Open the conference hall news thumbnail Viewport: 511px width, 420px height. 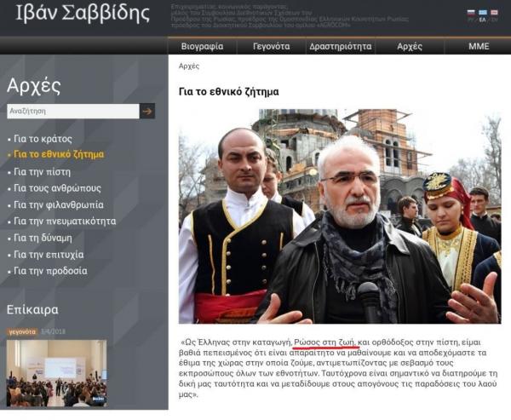point(56,372)
